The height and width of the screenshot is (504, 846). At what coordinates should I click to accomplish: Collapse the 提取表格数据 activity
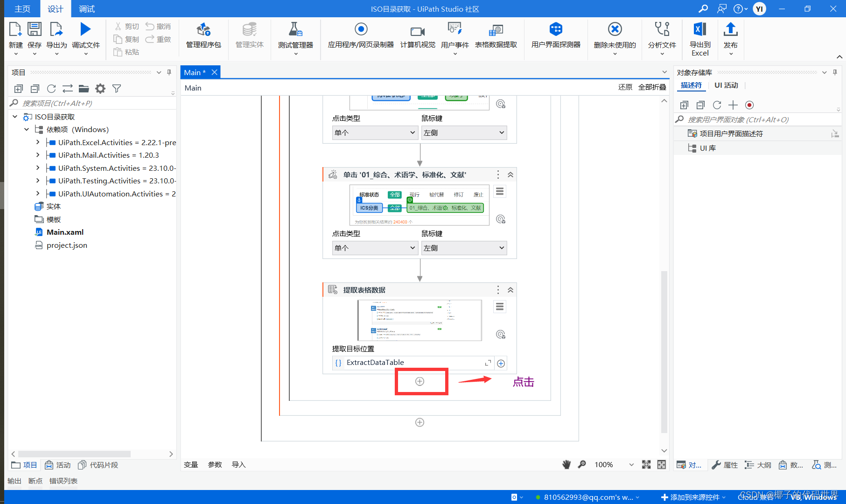[510, 290]
